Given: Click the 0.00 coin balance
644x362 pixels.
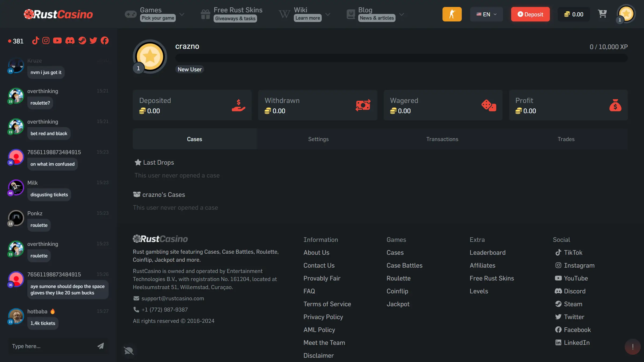Looking at the screenshot, I should pos(573,14).
